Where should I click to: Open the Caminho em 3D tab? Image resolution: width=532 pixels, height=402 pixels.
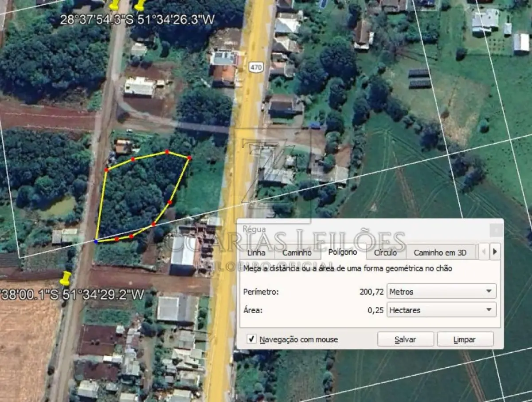(x=440, y=252)
